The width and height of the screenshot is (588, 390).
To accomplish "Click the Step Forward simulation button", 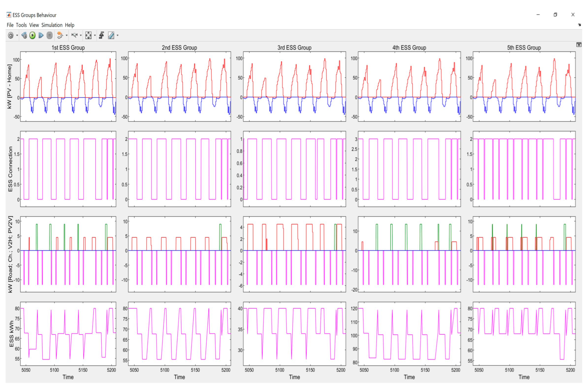I will pos(41,35).
